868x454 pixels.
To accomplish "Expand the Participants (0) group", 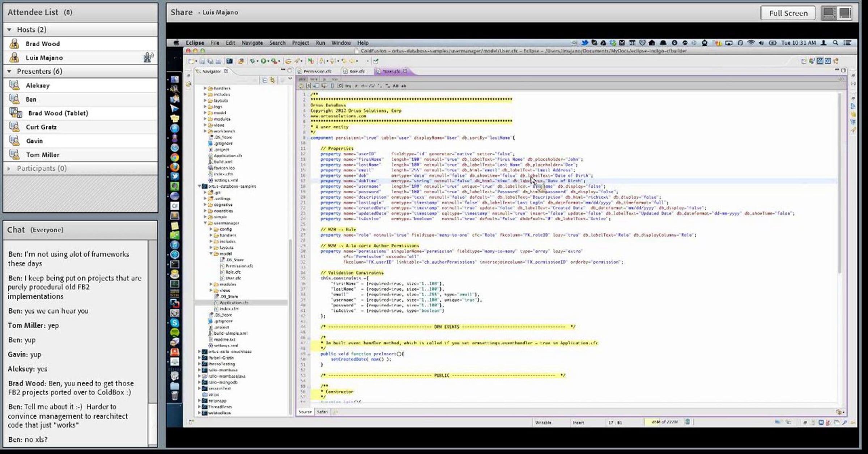I will click(x=9, y=168).
